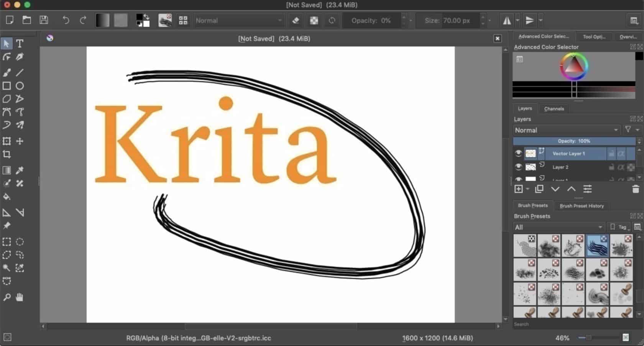Select the Move tool
The height and width of the screenshot is (346, 644).
click(20, 141)
